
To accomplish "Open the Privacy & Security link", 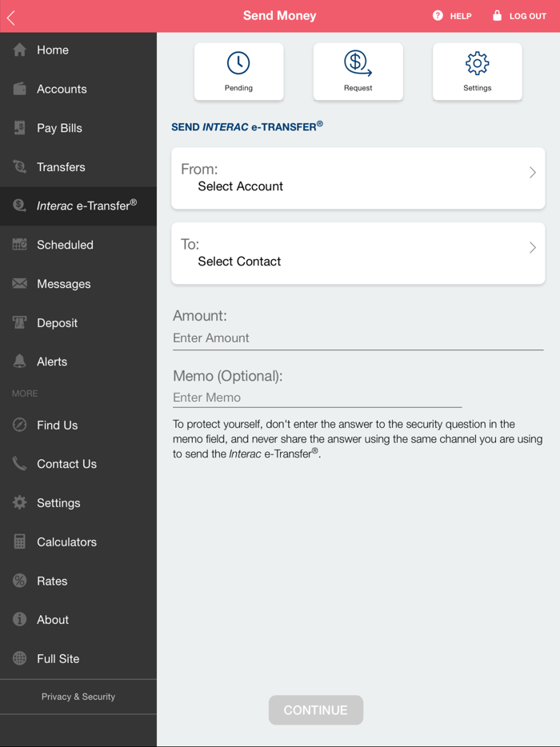I will tap(78, 697).
